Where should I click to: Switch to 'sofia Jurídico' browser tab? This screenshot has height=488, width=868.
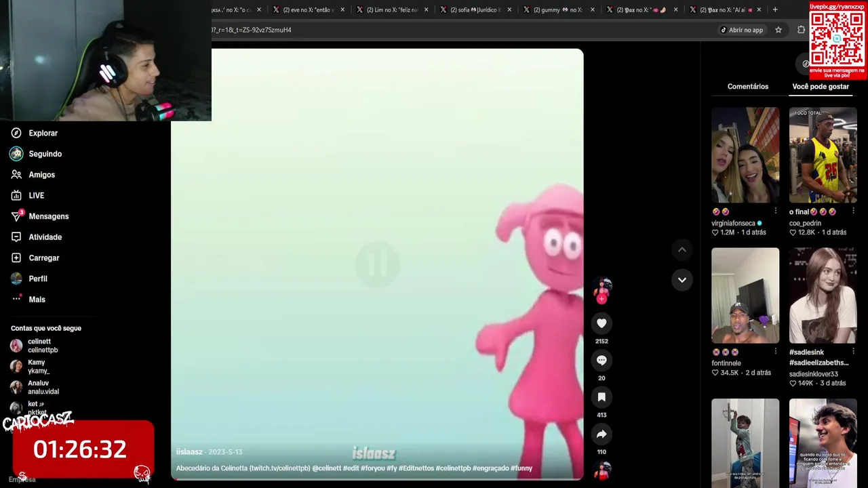[x=476, y=9]
